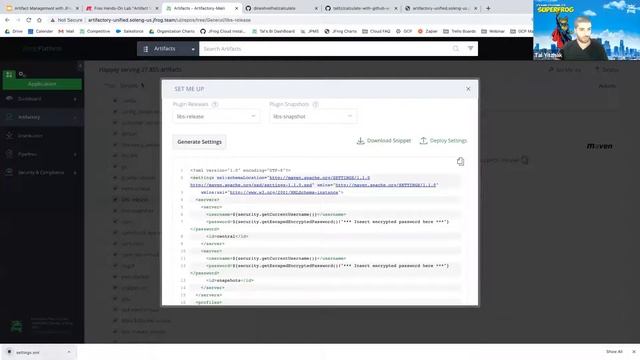Open the Trello Boards bookmark

click(x=460, y=31)
